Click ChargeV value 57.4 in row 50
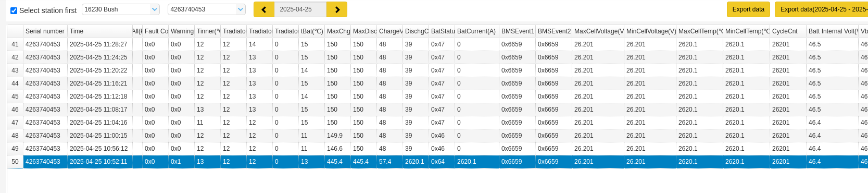The image size is (868, 193). click(390, 162)
